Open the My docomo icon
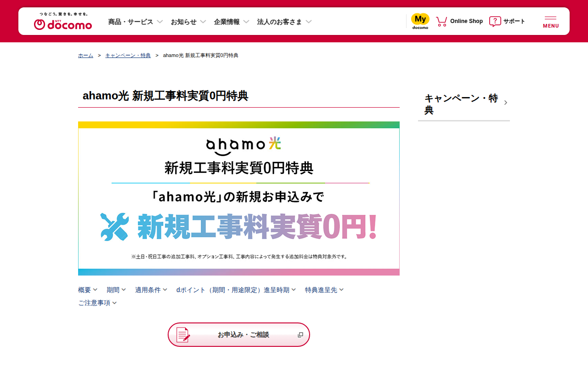This screenshot has height=368, width=588. [420, 21]
